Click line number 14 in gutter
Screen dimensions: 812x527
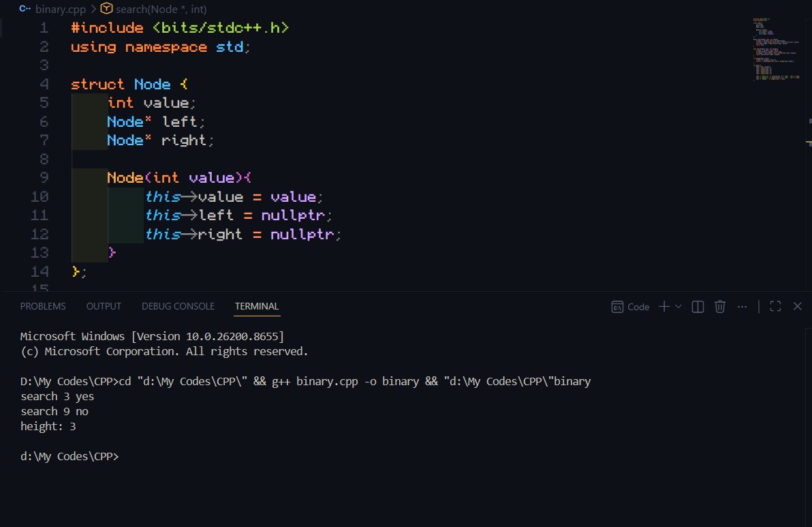tap(40, 271)
